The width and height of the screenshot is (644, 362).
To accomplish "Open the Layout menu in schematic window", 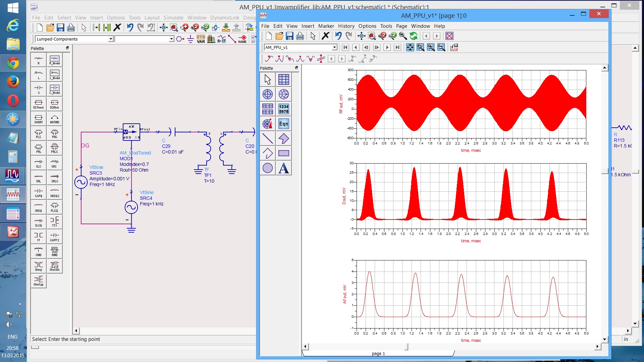I will (152, 17).
